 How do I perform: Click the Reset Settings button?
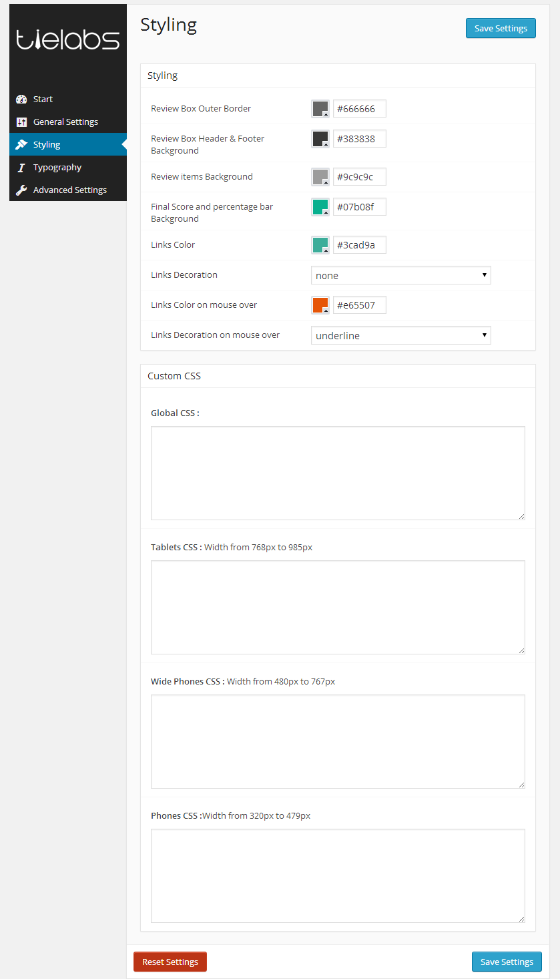(170, 962)
